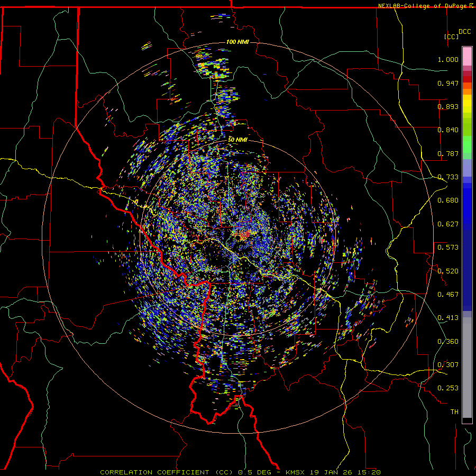Click the 0.253 scale value
Image resolution: width=476 pixels, height=476 pixels.
(x=448, y=388)
